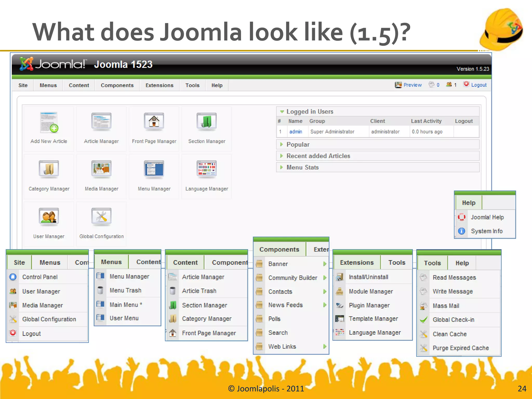Viewport: 532px width, 399px height.
Task: Click the Joomla! Help lifebuoy icon
Action: pos(462,217)
